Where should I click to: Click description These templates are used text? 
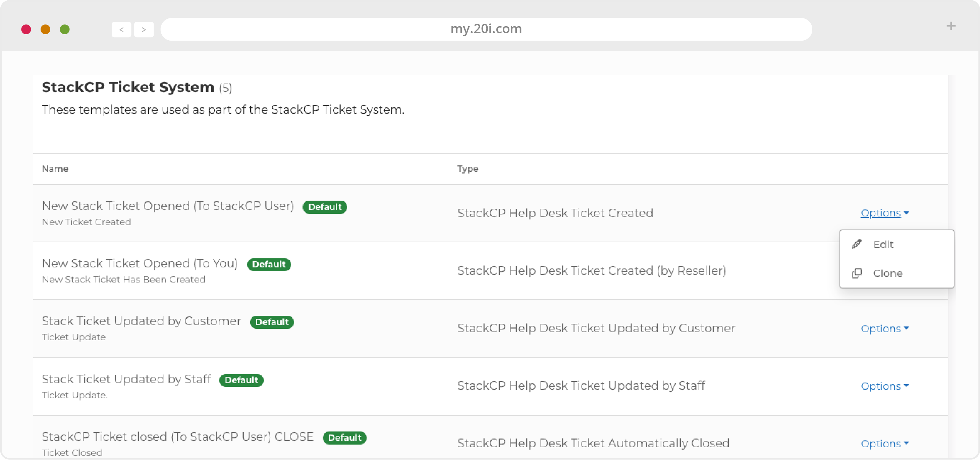223,110
